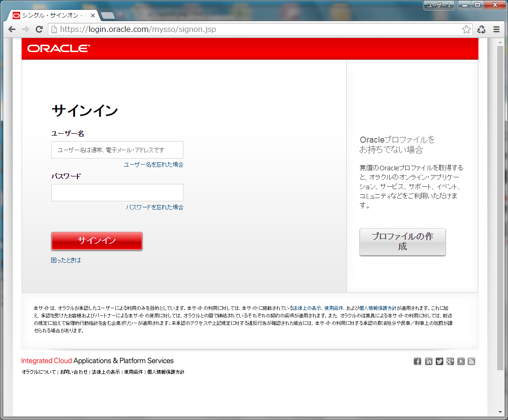Image resolution: width=508 pixels, height=420 pixels.
Task: Open Oracle's Twitter icon
Action: 440,361
